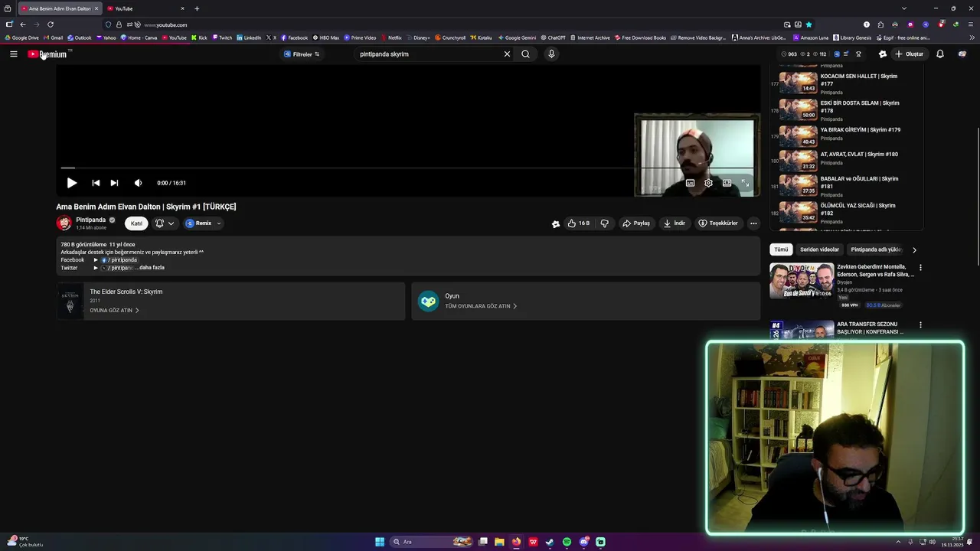
Task: Clear the search query text
Action: click(507, 54)
